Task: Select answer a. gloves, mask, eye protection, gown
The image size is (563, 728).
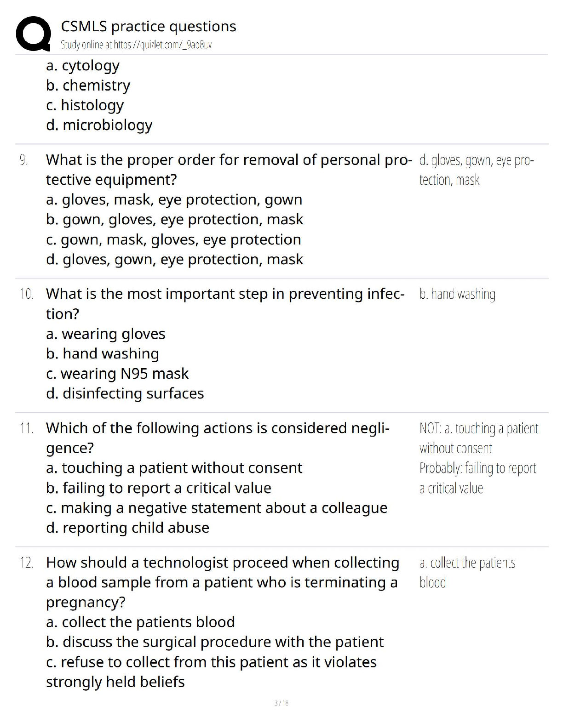Action: coord(174,200)
